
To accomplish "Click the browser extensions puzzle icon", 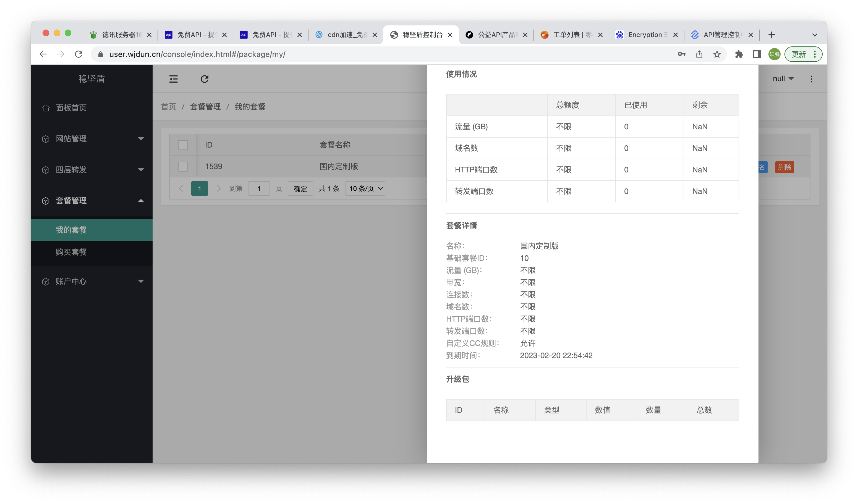I will click(x=739, y=54).
